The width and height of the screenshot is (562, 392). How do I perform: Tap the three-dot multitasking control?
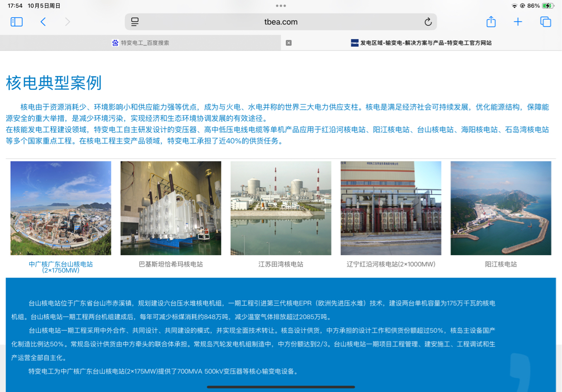pos(281,6)
